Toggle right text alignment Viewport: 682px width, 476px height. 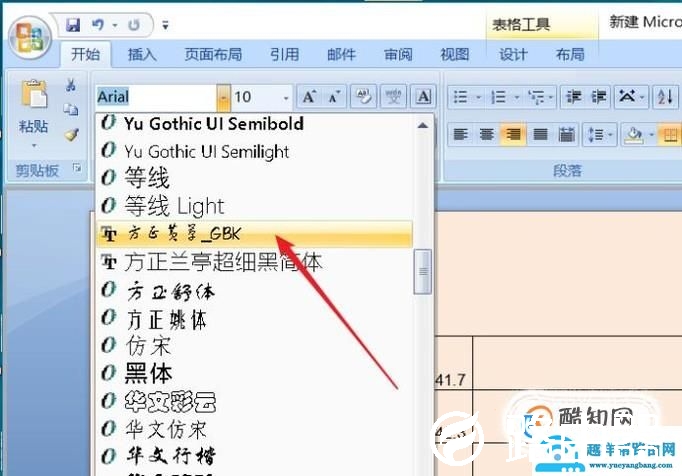click(513, 134)
